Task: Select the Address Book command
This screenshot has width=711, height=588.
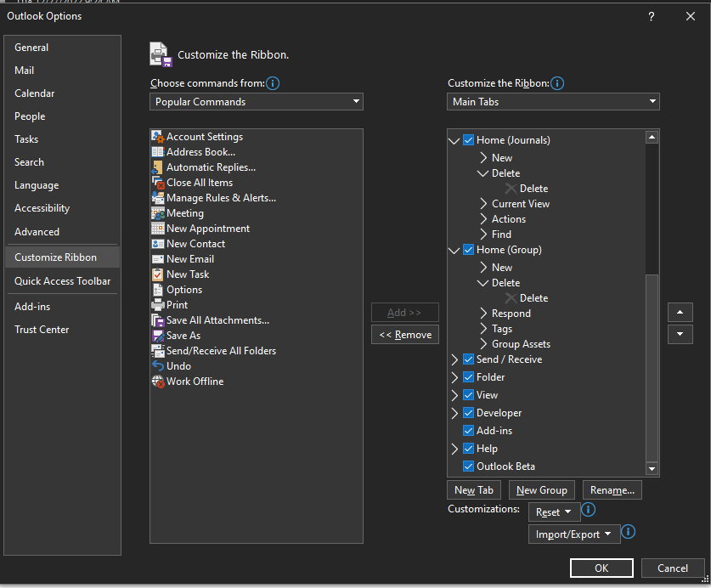Action: pyautogui.click(x=199, y=151)
